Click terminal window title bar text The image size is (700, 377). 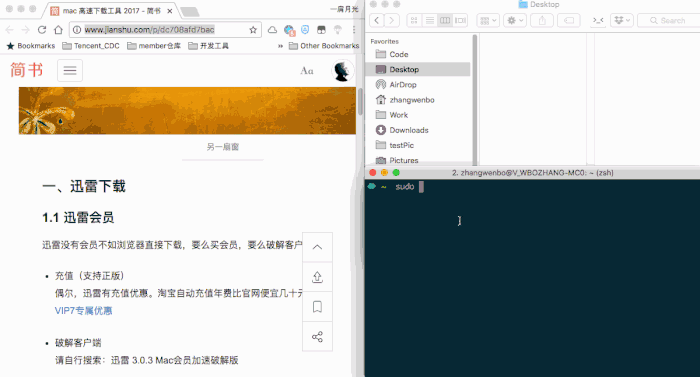coord(532,173)
